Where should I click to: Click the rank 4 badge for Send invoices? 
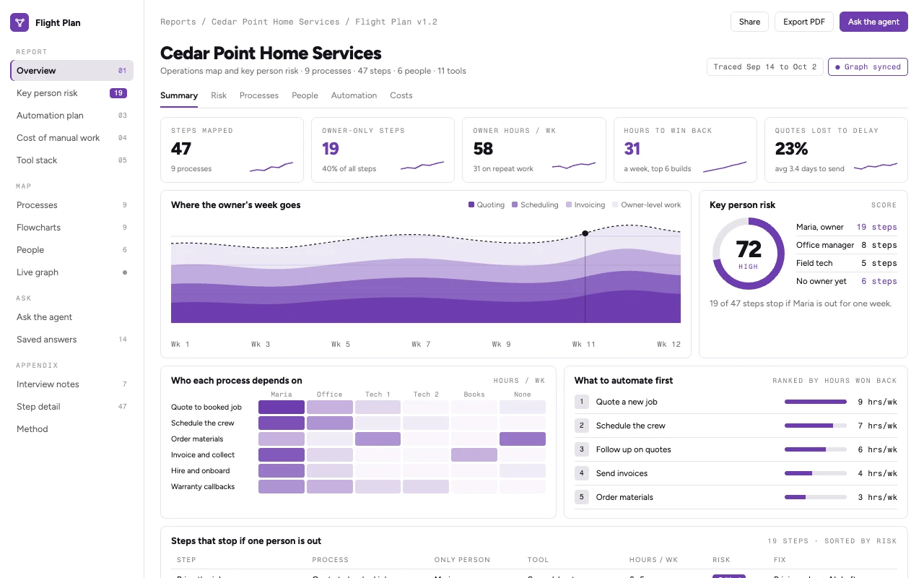[x=582, y=473]
